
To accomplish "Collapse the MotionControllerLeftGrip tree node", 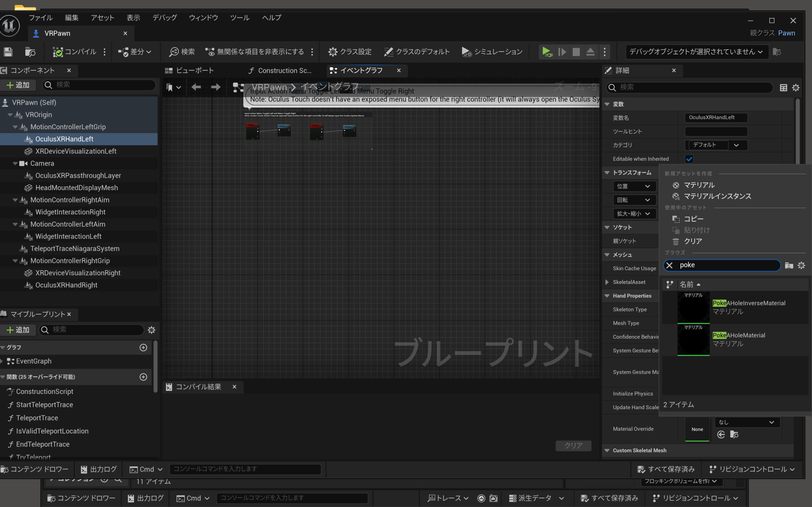I will (x=15, y=127).
